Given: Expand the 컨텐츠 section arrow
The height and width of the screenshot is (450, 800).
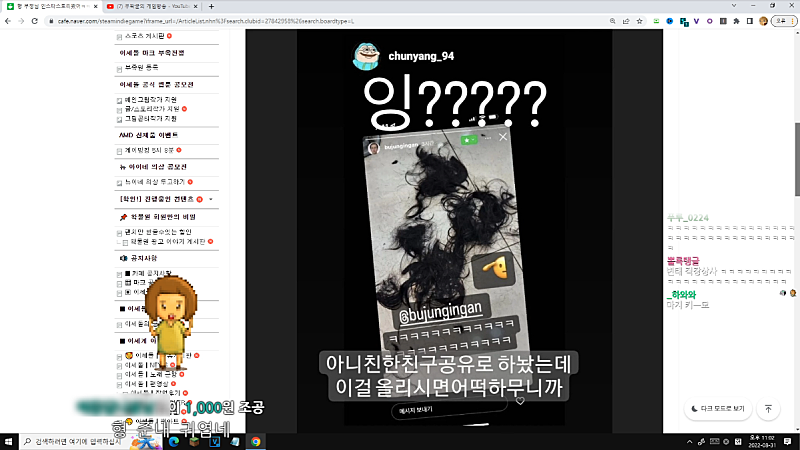Looking at the screenshot, I should (x=211, y=199).
